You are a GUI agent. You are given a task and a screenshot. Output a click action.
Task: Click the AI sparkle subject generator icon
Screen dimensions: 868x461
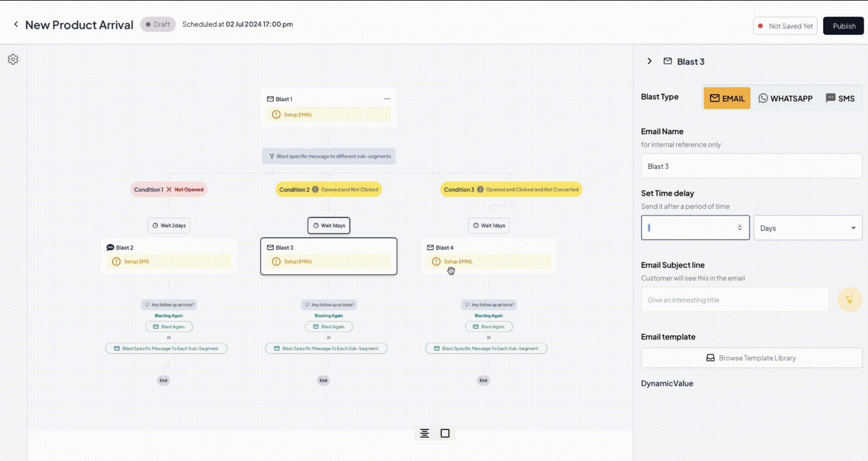point(850,300)
